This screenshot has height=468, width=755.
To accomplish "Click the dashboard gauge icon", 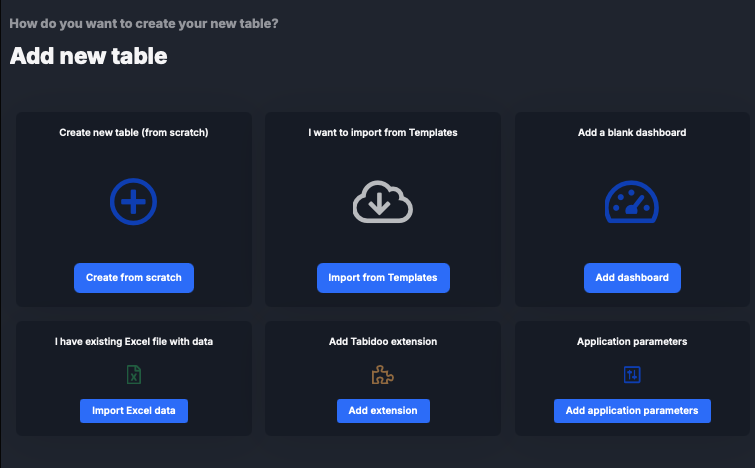I will click(632, 202).
